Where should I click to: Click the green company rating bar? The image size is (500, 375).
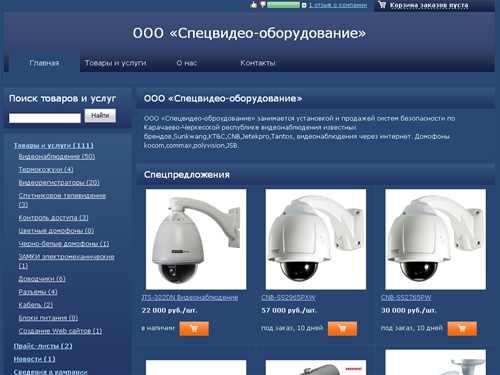(x=283, y=5)
